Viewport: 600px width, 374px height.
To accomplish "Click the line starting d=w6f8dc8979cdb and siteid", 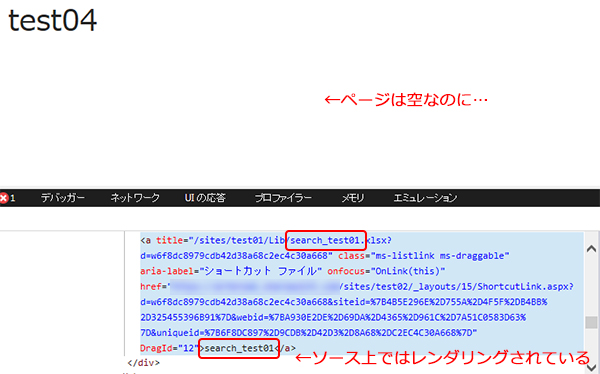I will coord(344,302).
